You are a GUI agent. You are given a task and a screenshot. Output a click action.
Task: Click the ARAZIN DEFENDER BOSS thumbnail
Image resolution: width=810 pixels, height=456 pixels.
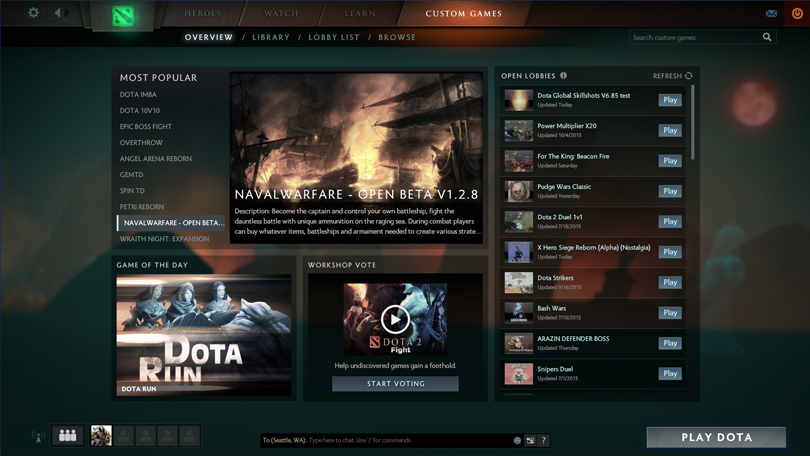pos(519,343)
